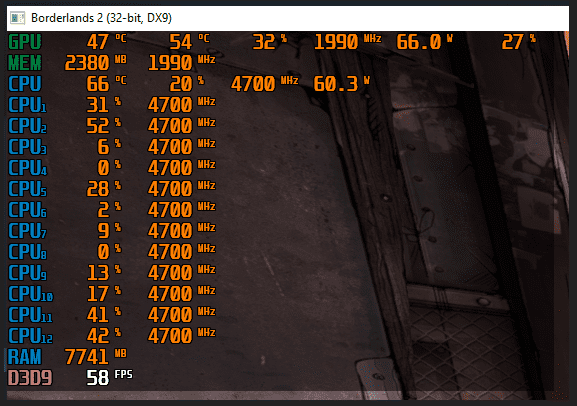Click the "CPU8" core label
The width and height of the screenshot is (577, 406).
28,252
